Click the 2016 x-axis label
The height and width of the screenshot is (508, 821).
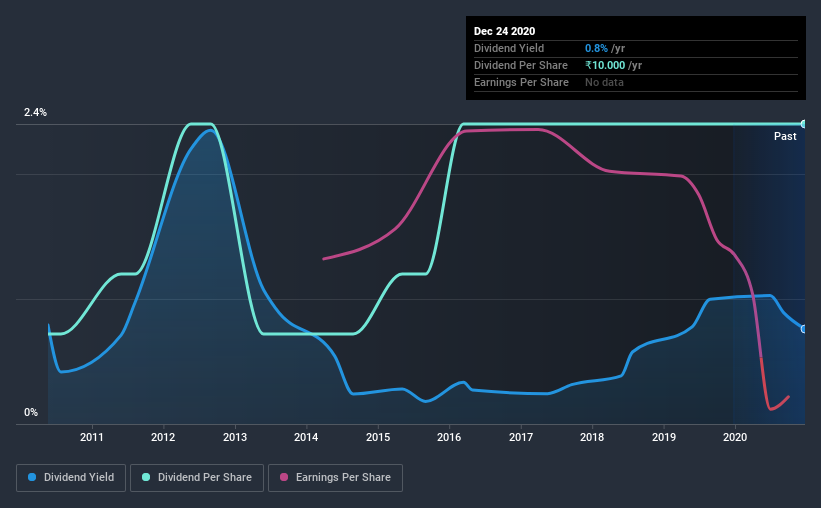(x=449, y=437)
